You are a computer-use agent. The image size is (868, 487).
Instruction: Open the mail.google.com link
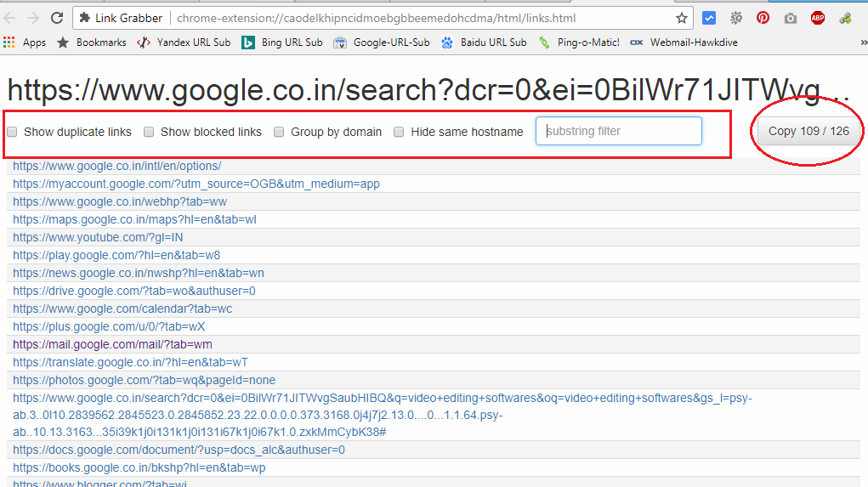[x=112, y=344]
